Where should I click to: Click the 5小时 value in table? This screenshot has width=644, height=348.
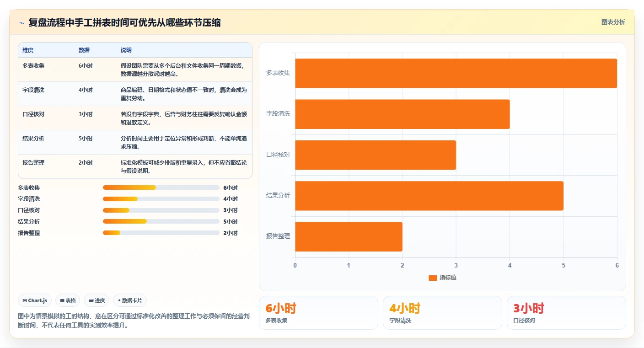coord(86,139)
